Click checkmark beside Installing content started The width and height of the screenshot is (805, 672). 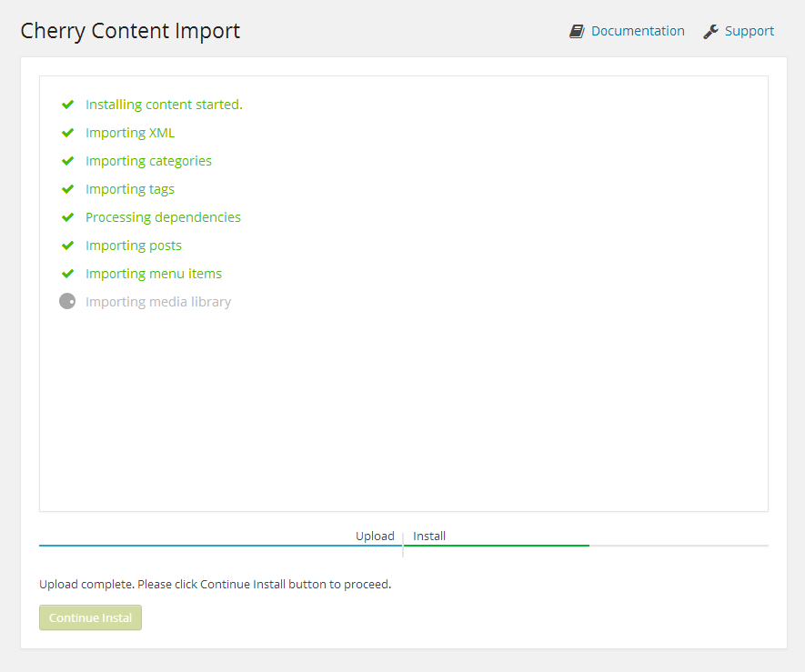(68, 105)
